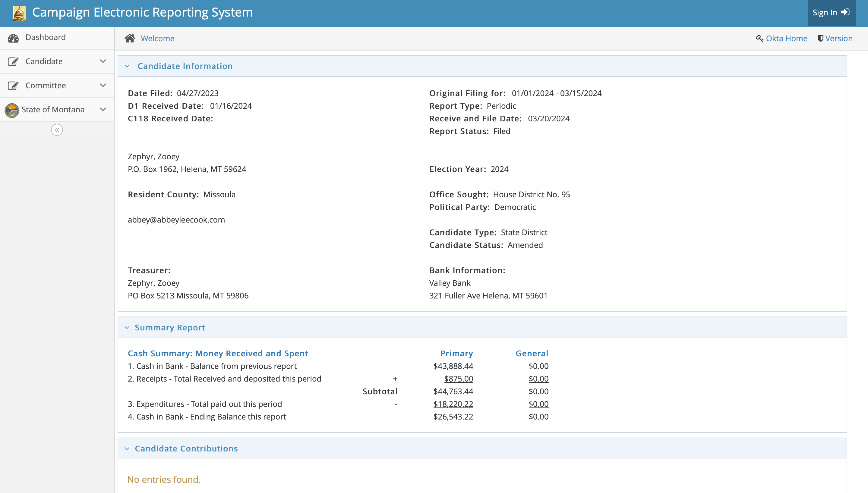The width and height of the screenshot is (868, 493).
Task: Collapse the Candidate Contributions panel
Action: pyautogui.click(x=127, y=449)
